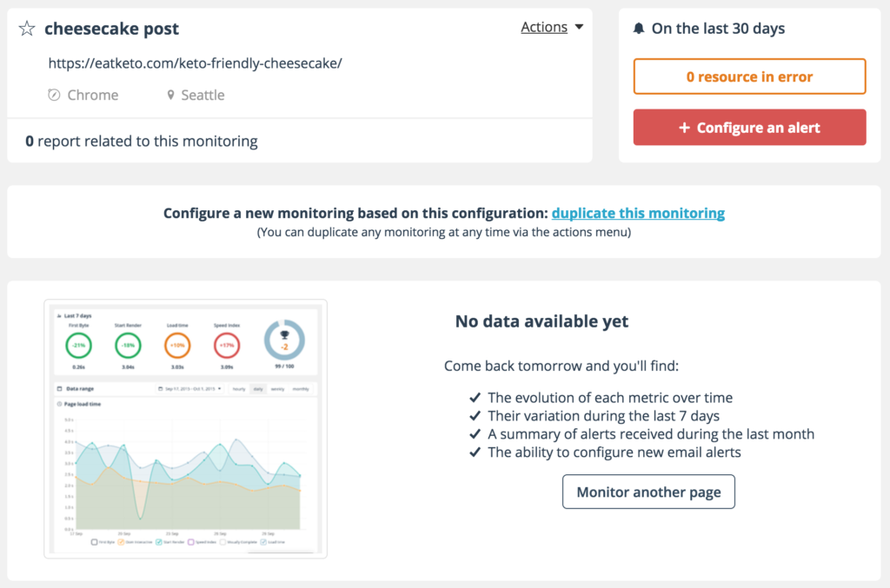This screenshot has height=588, width=890.
Task: Click the bell icon beside last 30 days
Action: (640, 29)
